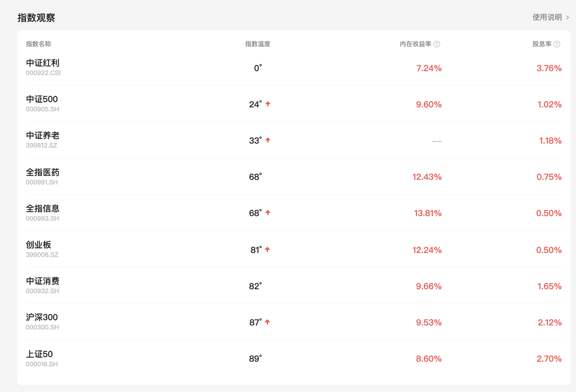Sort by 指数温度 column header
The image size is (576, 392).
[257, 44]
